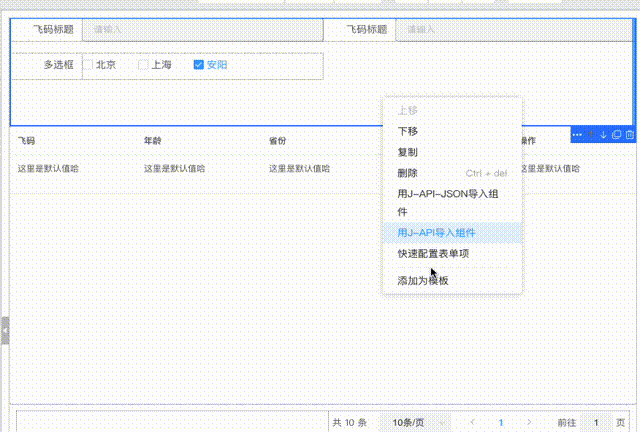Go to next page with right chevron
Viewport: 640px width, 432px height.
click(x=529, y=423)
